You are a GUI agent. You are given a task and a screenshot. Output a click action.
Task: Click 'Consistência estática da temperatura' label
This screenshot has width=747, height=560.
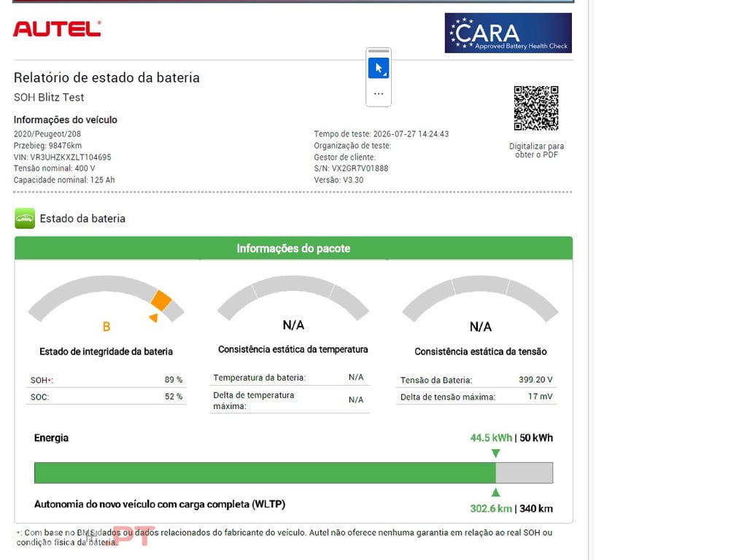(x=293, y=349)
